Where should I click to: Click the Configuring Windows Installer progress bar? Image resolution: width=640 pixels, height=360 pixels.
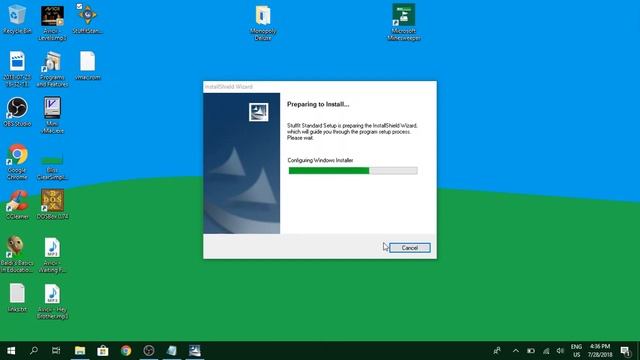coord(353,171)
